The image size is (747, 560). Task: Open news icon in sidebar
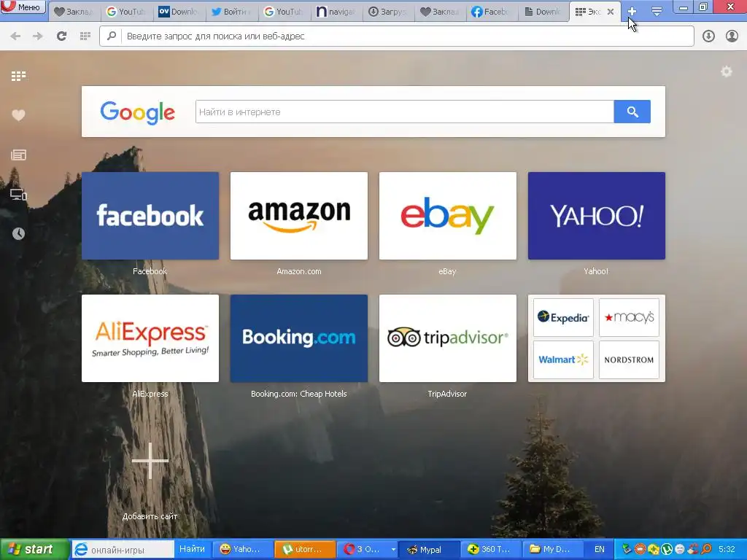18,155
